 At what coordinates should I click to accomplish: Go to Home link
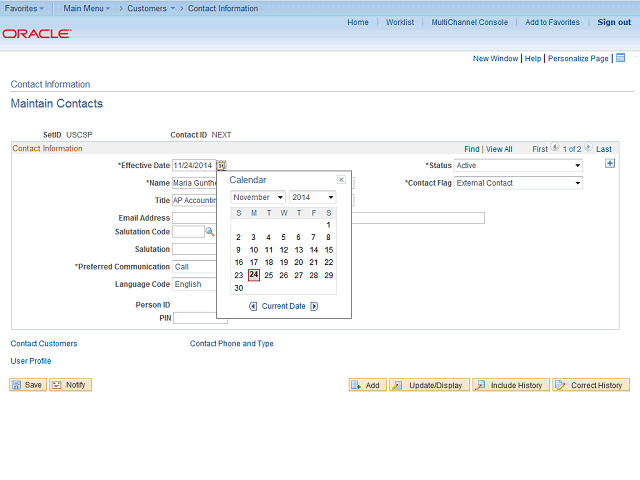click(358, 22)
